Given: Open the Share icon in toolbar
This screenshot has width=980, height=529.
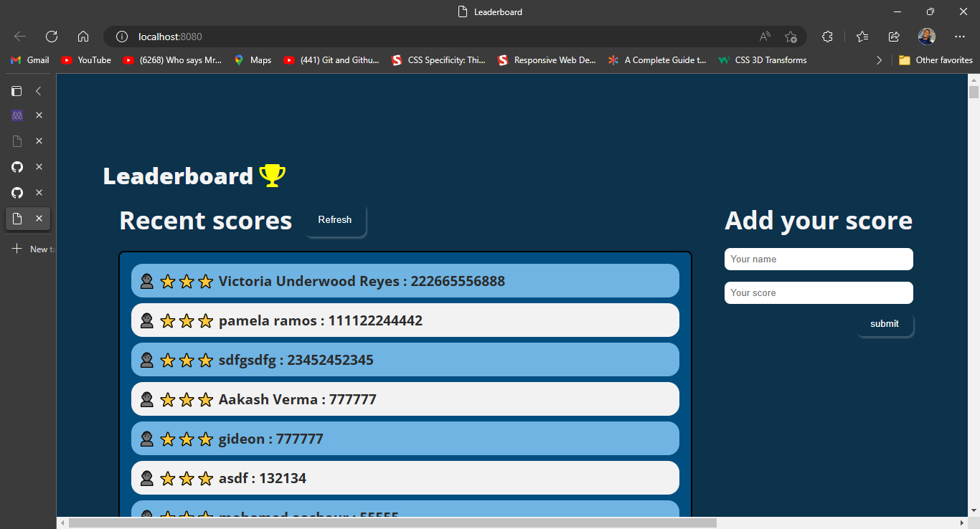Looking at the screenshot, I should tap(894, 37).
